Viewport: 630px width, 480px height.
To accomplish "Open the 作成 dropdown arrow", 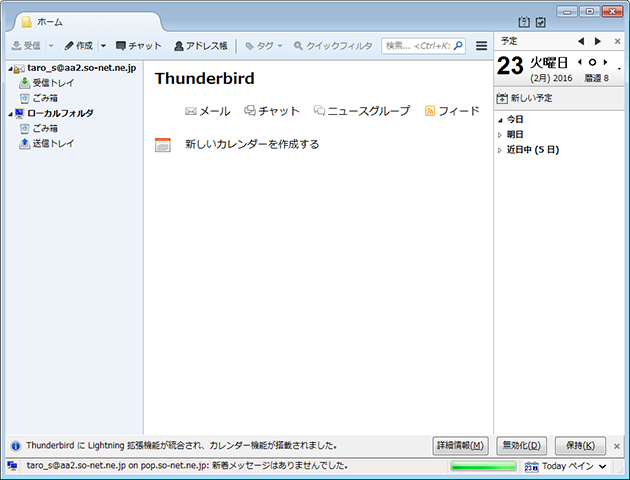I will (104, 46).
